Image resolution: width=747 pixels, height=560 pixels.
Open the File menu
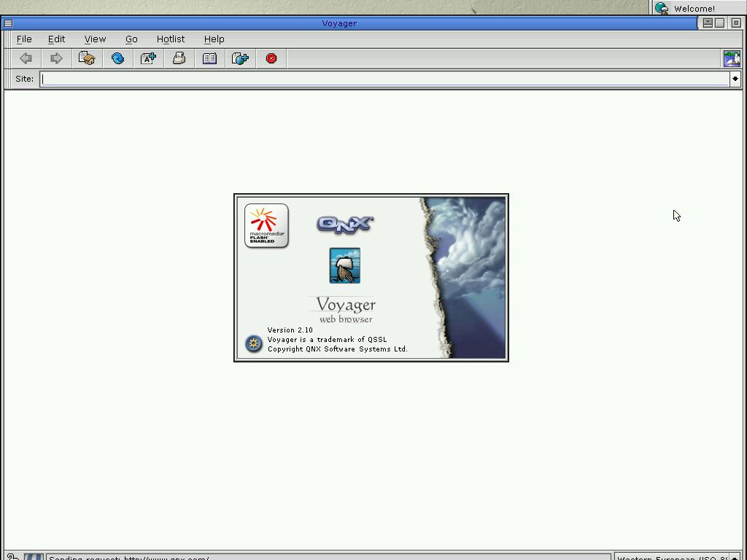pos(24,39)
